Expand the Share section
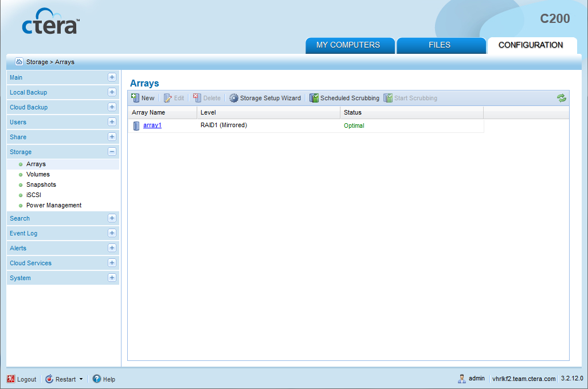 [x=112, y=137]
